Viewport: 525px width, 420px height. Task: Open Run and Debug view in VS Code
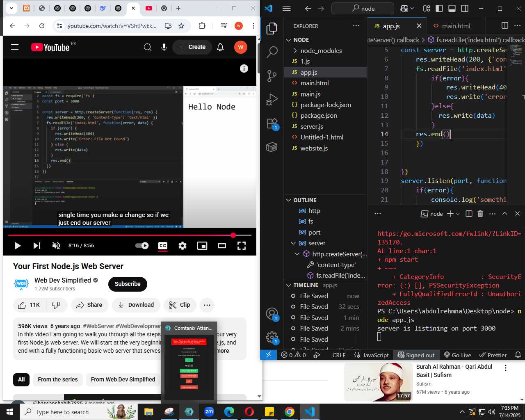tap(272, 100)
